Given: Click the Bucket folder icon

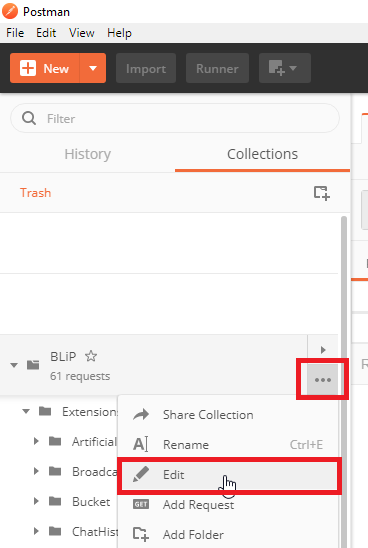Looking at the screenshot, I should tap(55, 501).
